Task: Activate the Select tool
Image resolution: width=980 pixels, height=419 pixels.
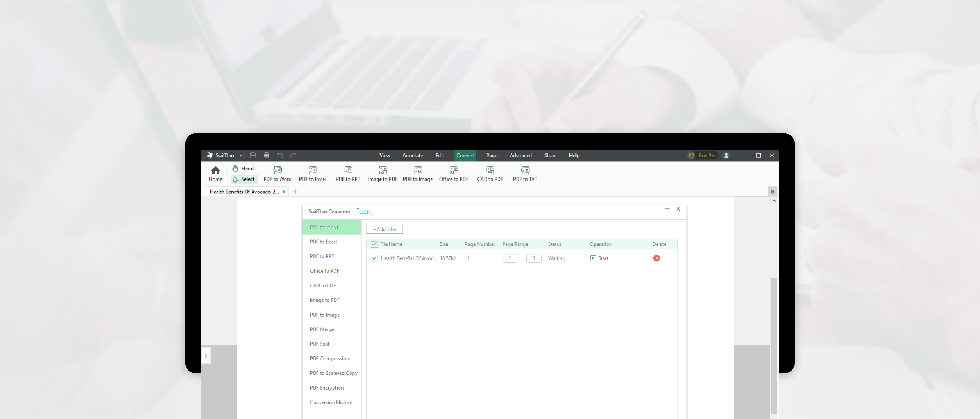Action: (244, 179)
